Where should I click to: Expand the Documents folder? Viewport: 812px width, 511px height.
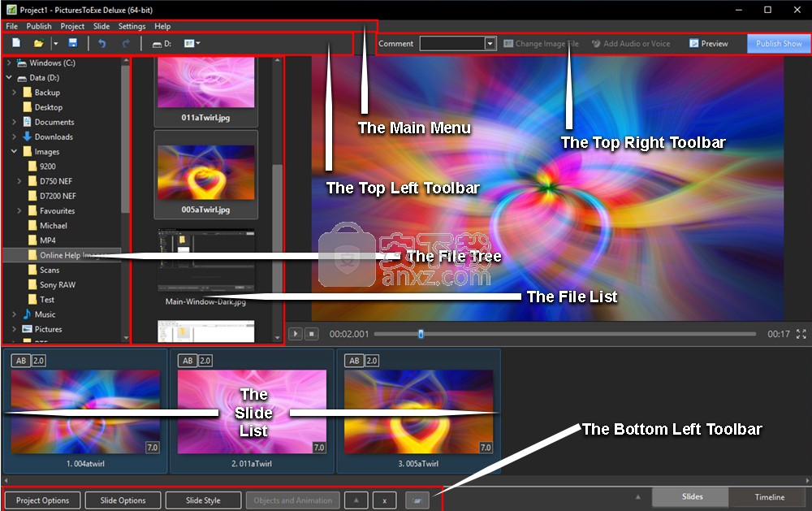tap(14, 123)
